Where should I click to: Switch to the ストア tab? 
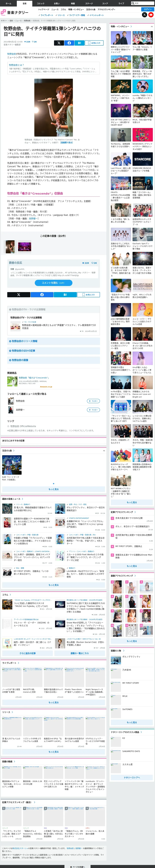point(105,3)
